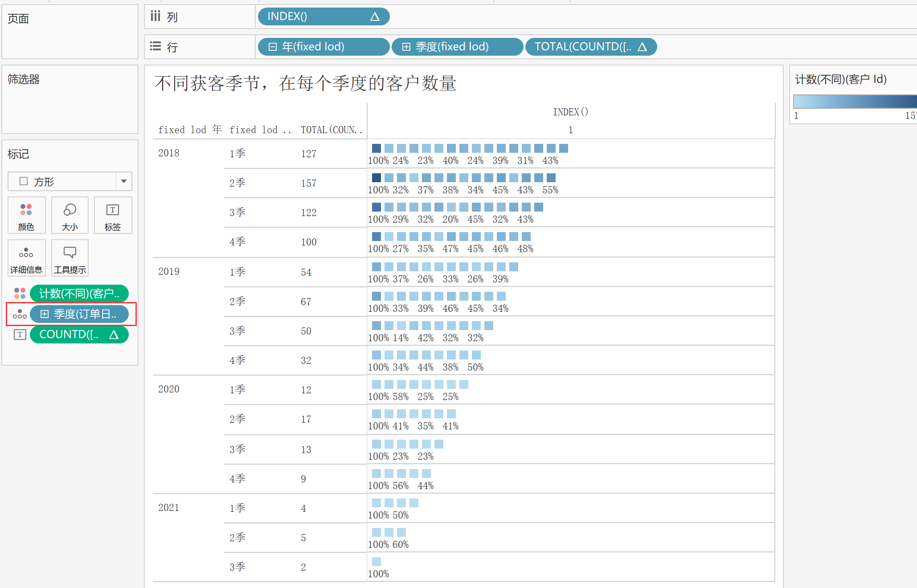This screenshot has width=917, height=588.
Task: Select the TOTAL(COUNTD row pill
Action: [590, 47]
